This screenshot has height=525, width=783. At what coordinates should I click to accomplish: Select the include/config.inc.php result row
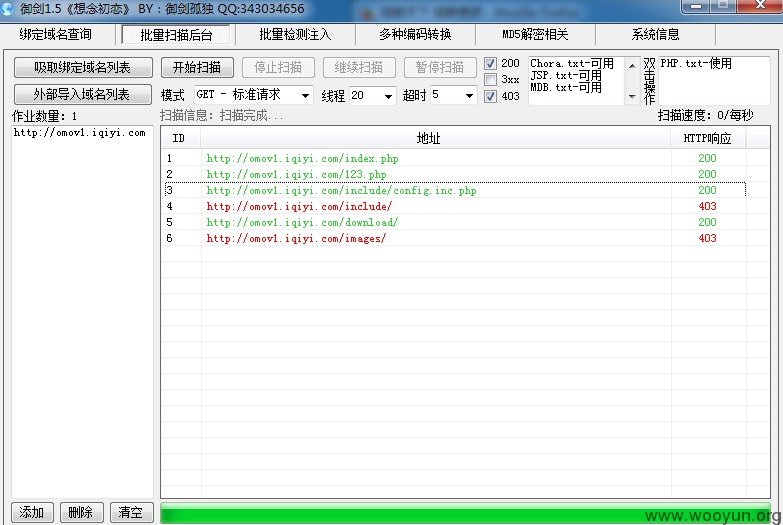tap(453, 190)
